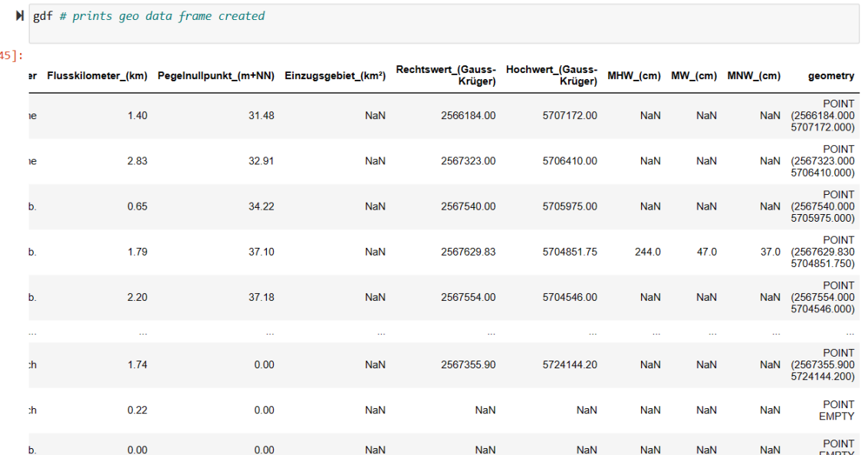
Task: Click the Flusskilometer_(km) column header
Action: point(97,76)
